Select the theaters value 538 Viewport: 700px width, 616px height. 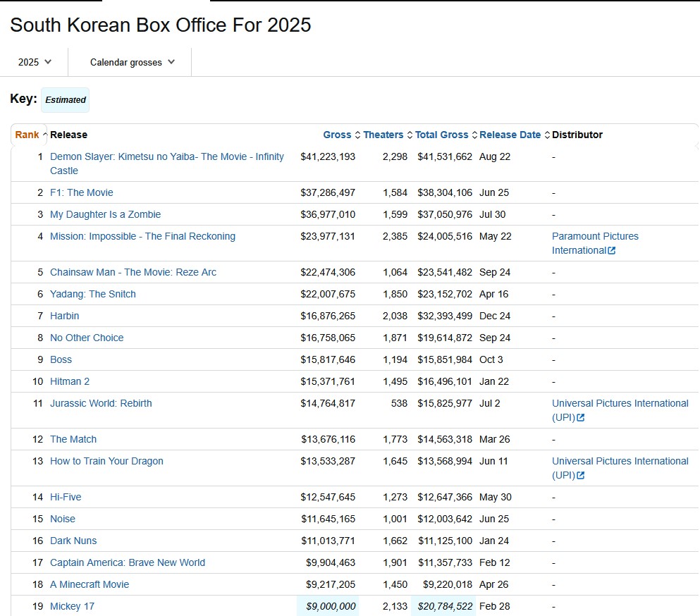tap(399, 404)
